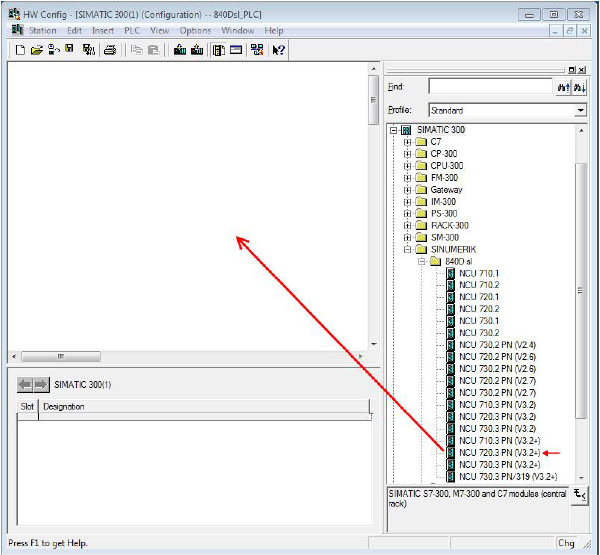Select NCU 710.3 PN (V3.2) entry
The image size is (600, 555).
497,405
